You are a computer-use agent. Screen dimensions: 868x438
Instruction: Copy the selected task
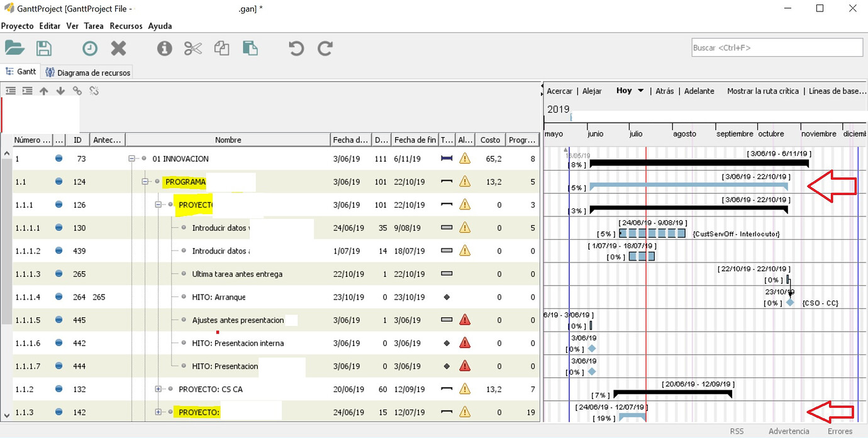pyautogui.click(x=221, y=48)
